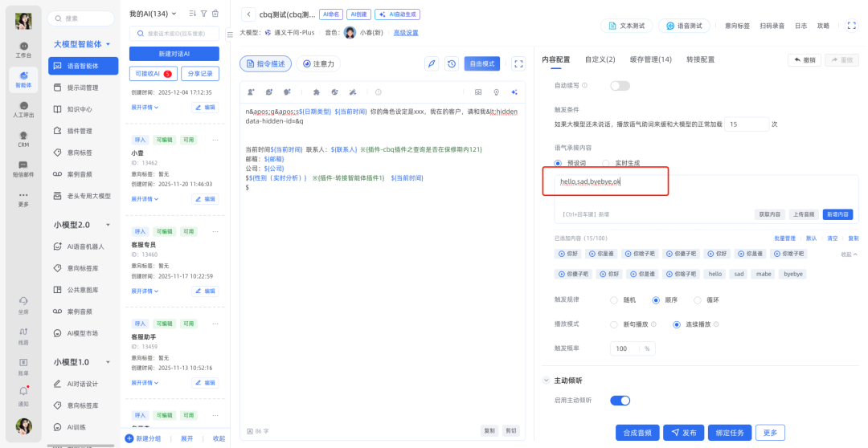868x448 pixels.
Task: Disable the 启用主动倾听 toggle
Action: pos(620,400)
